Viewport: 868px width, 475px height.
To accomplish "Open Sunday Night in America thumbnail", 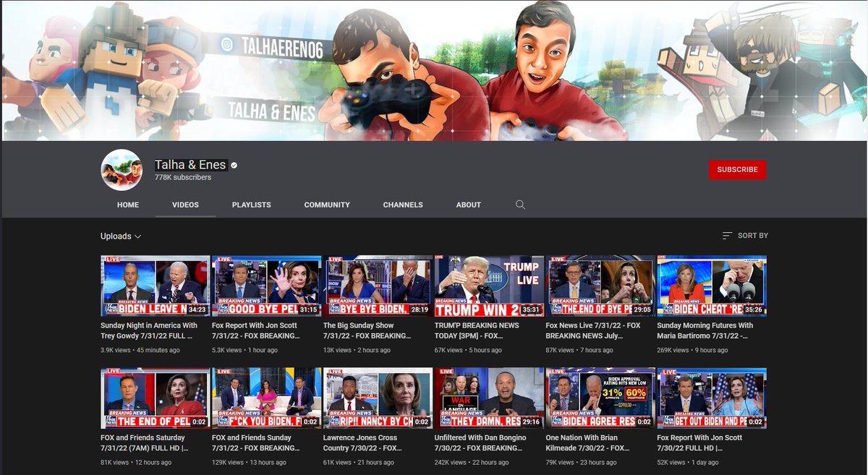I will point(155,286).
